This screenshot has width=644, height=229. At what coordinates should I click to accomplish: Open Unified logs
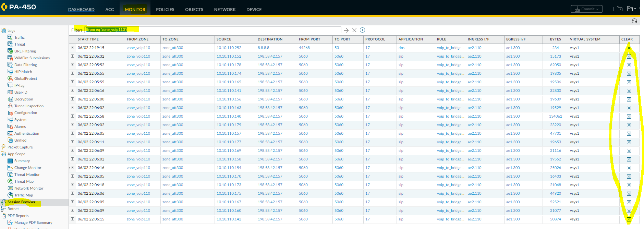point(20,140)
